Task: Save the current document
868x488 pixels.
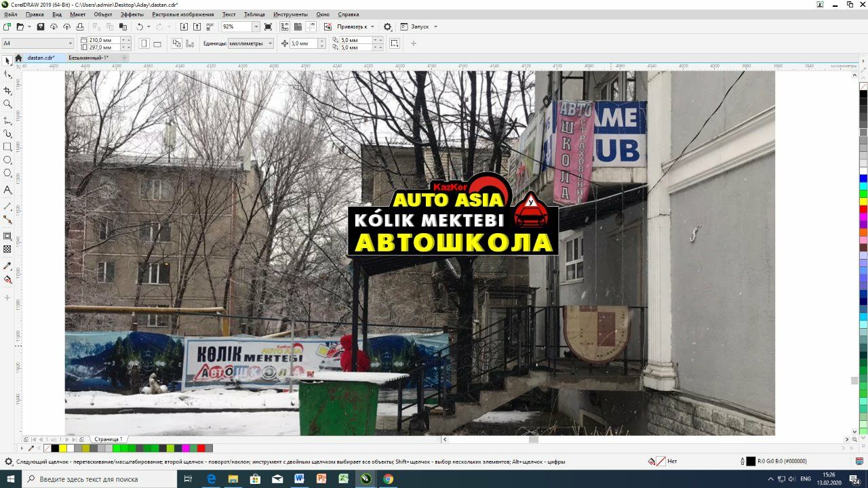Action: tap(40, 26)
